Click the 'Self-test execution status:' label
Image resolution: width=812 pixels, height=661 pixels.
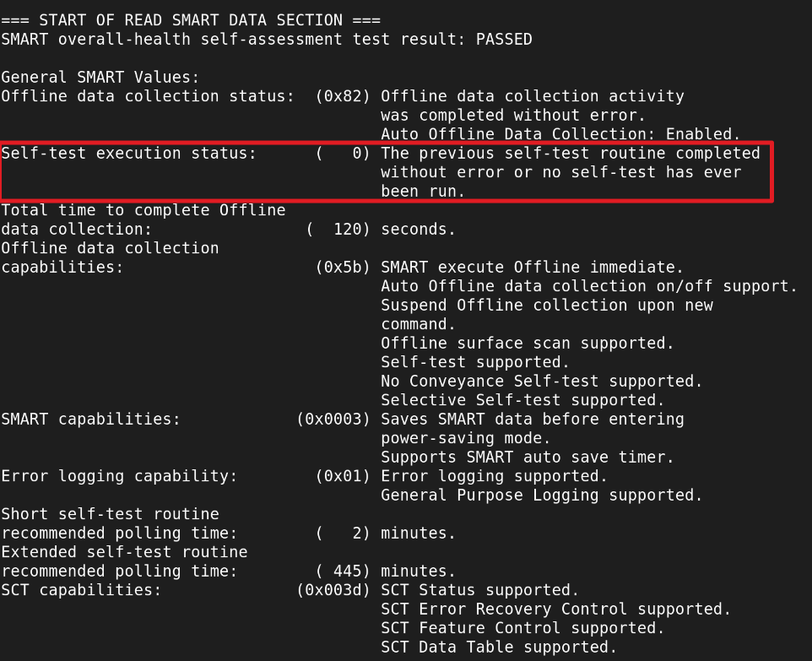pyautogui.click(x=128, y=153)
